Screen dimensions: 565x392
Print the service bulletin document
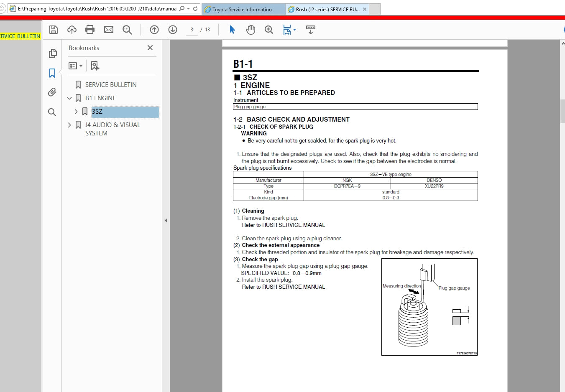pyautogui.click(x=89, y=29)
